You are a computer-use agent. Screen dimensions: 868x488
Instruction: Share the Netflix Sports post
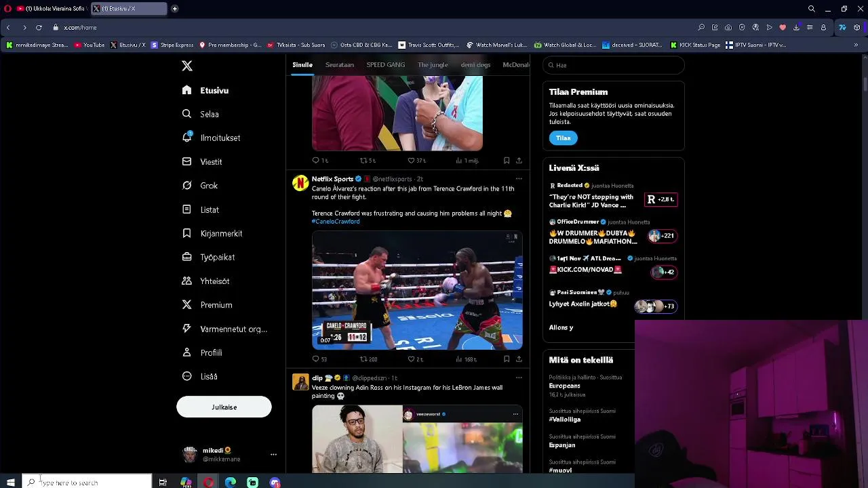click(519, 359)
